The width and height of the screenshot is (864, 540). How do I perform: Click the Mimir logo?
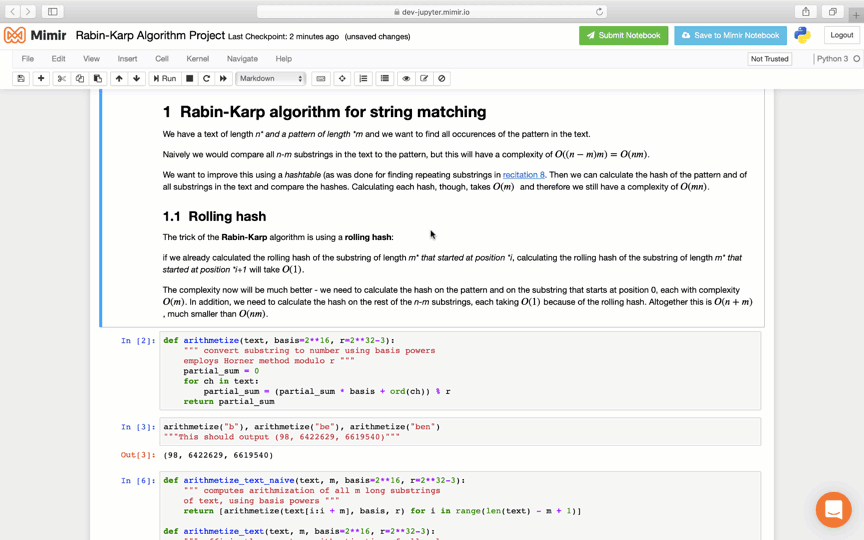pyautogui.click(x=35, y=36)
